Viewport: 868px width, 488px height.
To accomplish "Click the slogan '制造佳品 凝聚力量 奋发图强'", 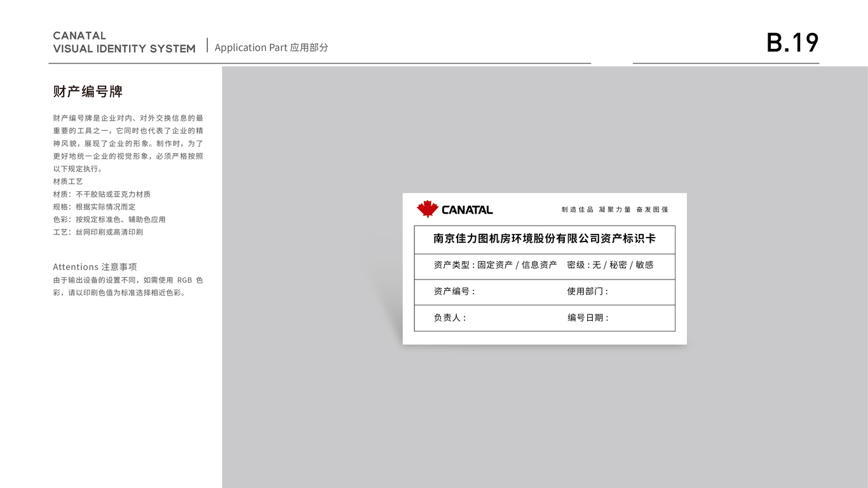I will (615, 210).
